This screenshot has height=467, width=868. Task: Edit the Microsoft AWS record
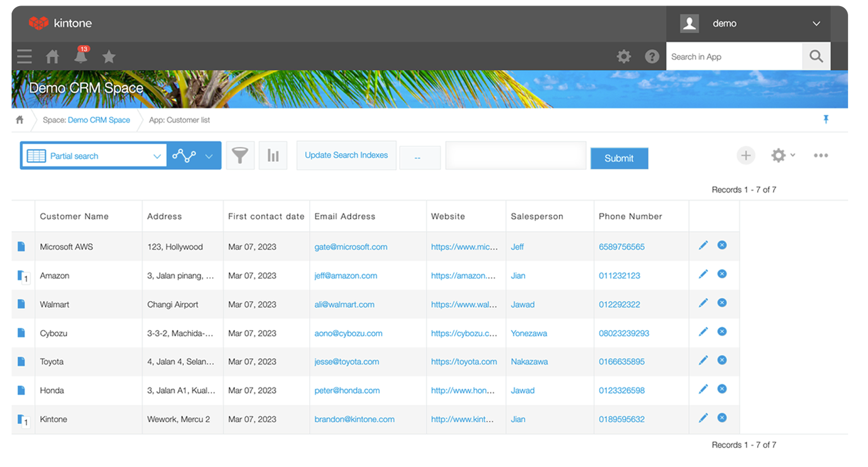703,245
